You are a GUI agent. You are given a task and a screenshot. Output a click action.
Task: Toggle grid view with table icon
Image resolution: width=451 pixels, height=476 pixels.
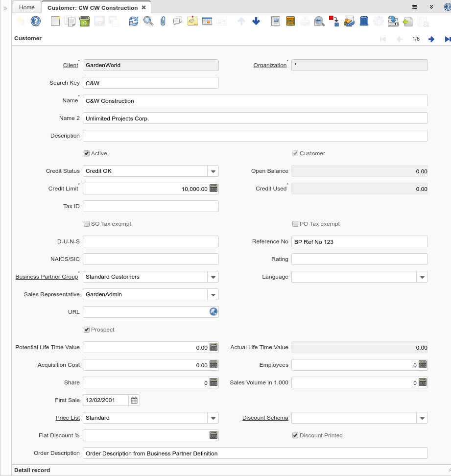[x=207, y=21]
